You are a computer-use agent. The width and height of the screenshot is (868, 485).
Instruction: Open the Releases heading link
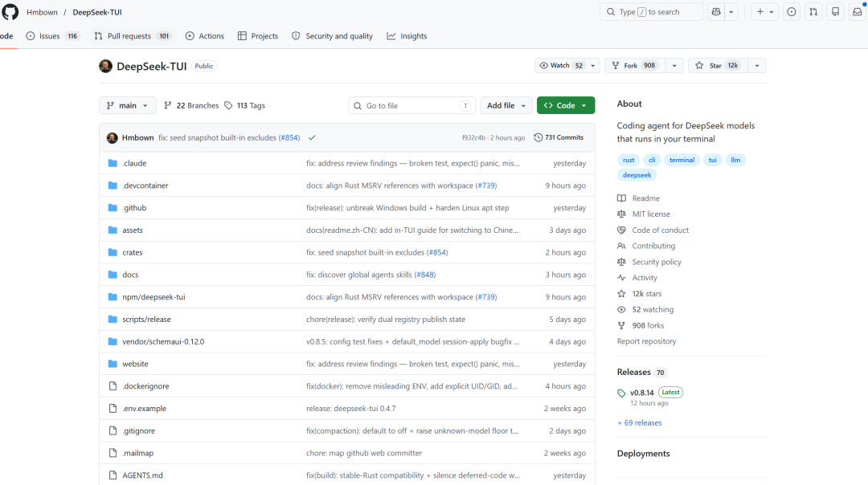click(634, 373)
